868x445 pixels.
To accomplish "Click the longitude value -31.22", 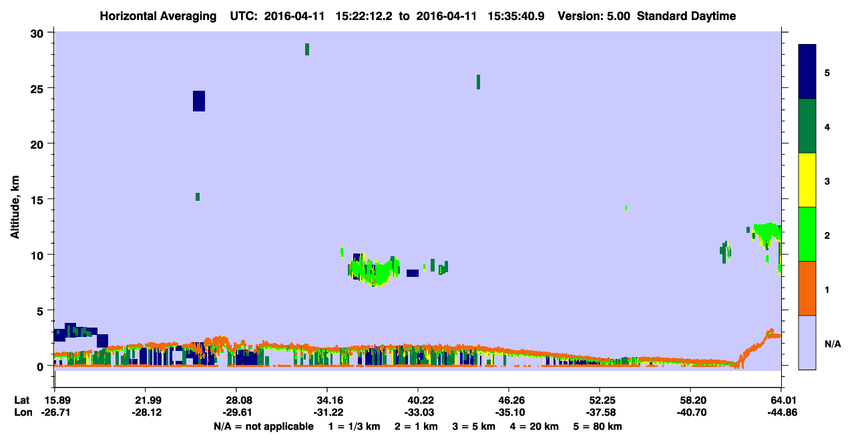I will [327, 412].
